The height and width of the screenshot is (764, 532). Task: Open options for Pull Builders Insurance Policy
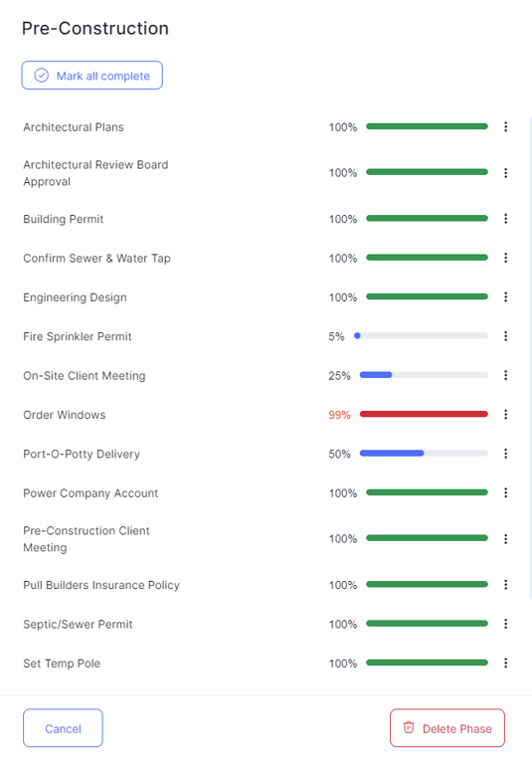506,585
